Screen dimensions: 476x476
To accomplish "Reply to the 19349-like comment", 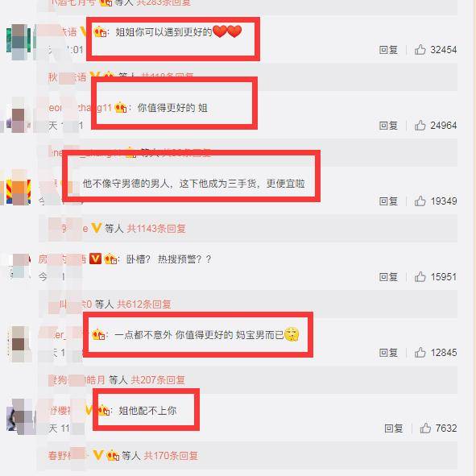I will coord(388,201).
